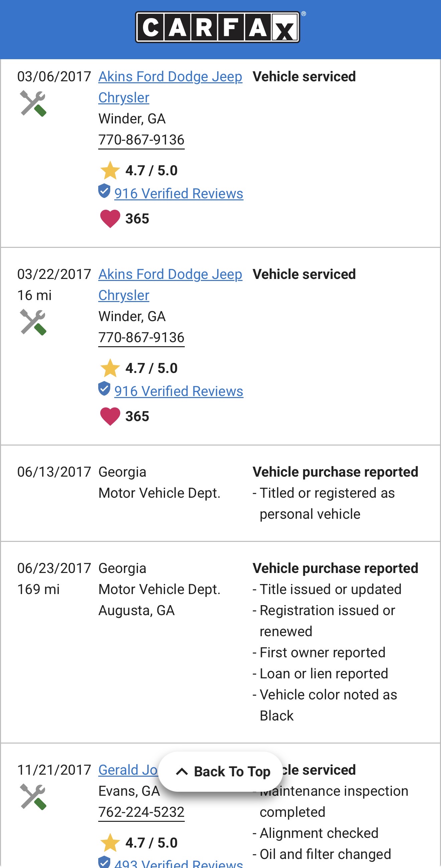441x868 pixels.
Task: Click the verified shield badge in 03/22/2017 entry
Action: (104, 389)
